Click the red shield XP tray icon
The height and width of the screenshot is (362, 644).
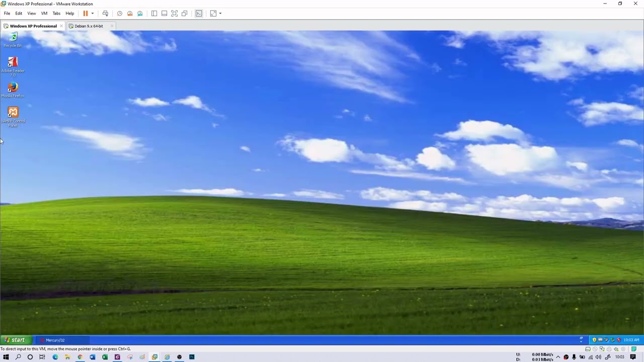coord(619,340)
